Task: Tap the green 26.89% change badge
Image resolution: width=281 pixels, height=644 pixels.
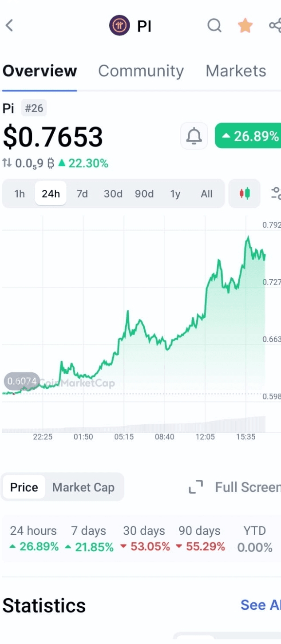Action: point(248,136)
